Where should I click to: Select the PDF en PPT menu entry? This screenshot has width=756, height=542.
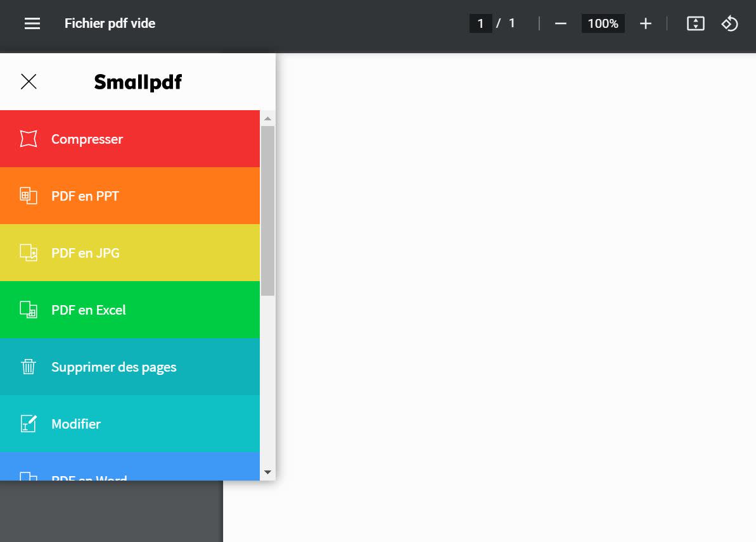85,196
